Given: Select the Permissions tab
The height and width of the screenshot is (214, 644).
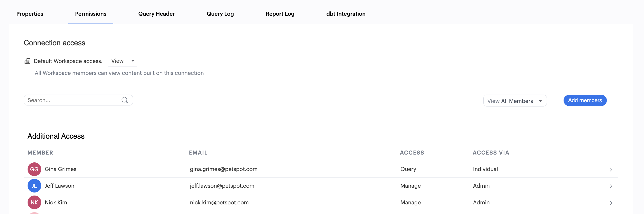Looking at the screenshot, I should click(x=91, y=14).
